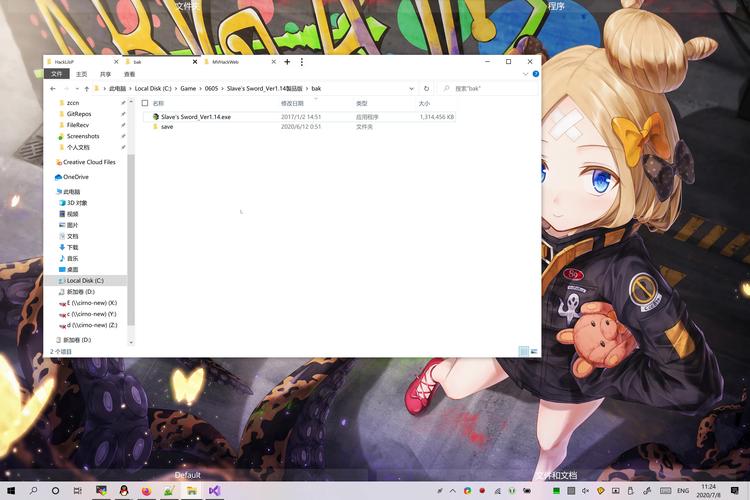This screenshot has height=500, width=750.
Task: Refresh the bak folder view
Action: pyautogui.click(x=426, y=89)
